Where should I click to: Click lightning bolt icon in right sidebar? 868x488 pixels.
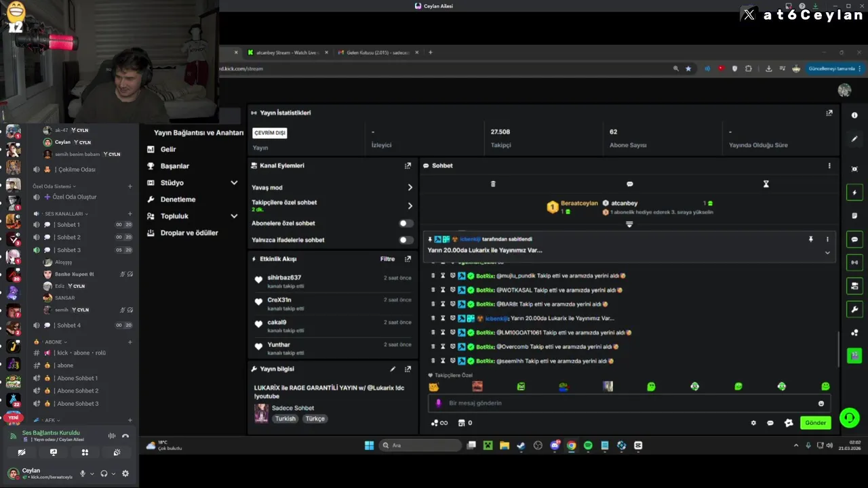[854, 192]
